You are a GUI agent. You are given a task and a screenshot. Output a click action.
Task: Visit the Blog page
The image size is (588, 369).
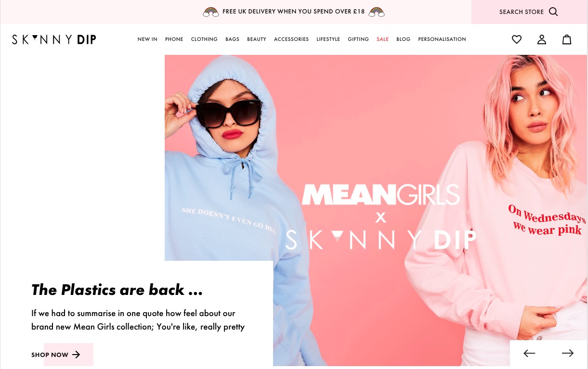click(404, 39)
